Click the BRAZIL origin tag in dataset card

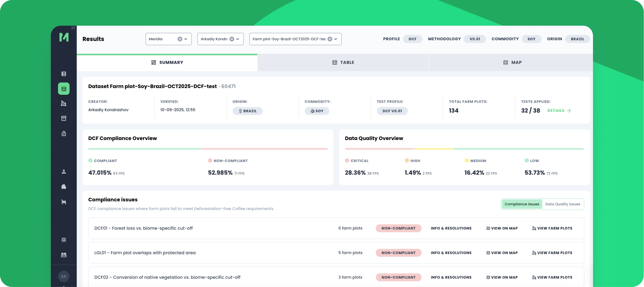pos(247,111)
